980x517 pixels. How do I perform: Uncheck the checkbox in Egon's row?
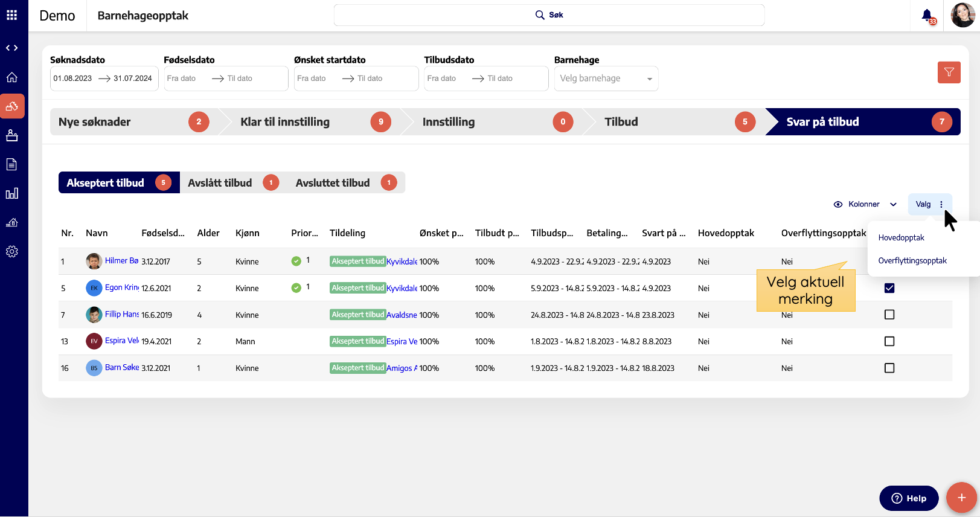pyautogui.click(x=889, y=288)
